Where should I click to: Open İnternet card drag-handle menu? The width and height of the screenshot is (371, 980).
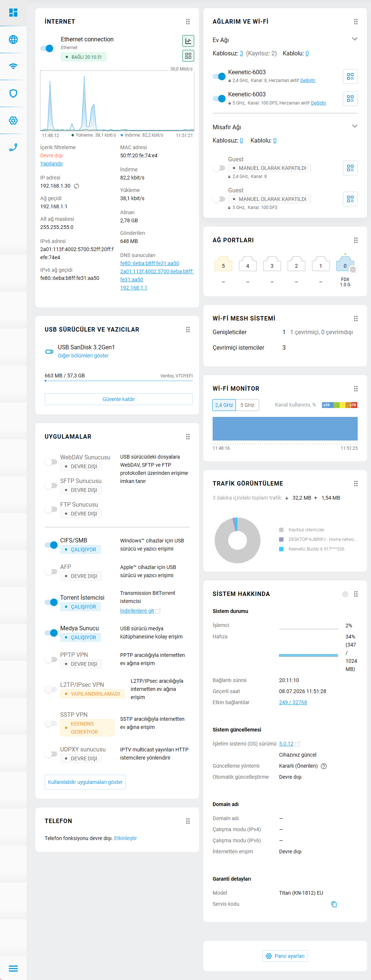click(188, 22)
